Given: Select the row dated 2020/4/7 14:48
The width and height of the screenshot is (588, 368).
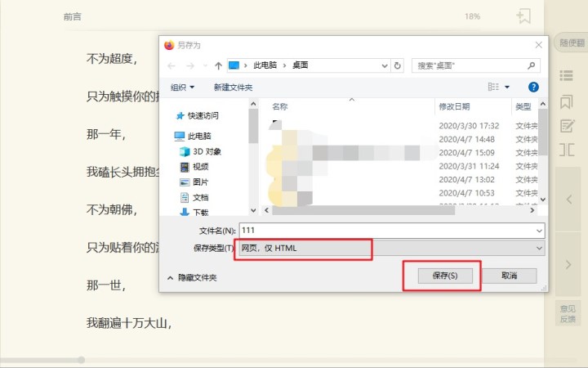Looking at the screenshot, I should click(403, 139).
